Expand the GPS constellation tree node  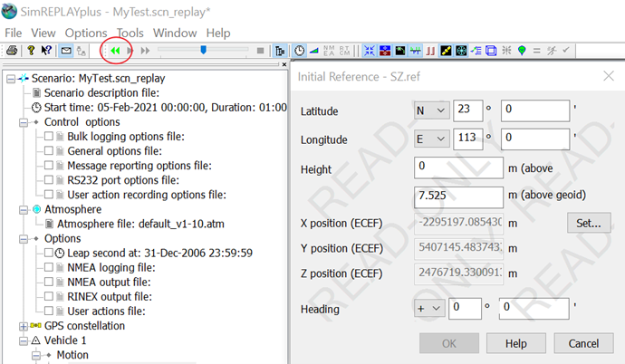24,325
